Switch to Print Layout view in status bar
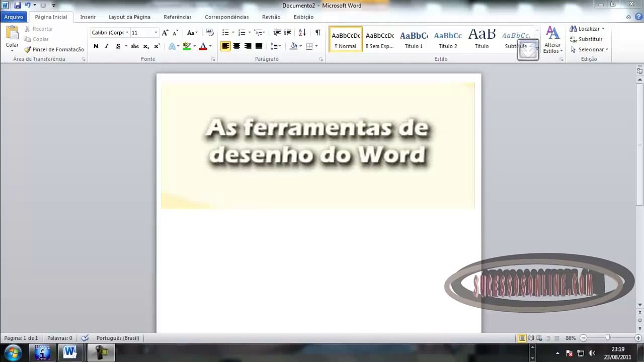The image size is (644, 362). [x=522, y=338]
